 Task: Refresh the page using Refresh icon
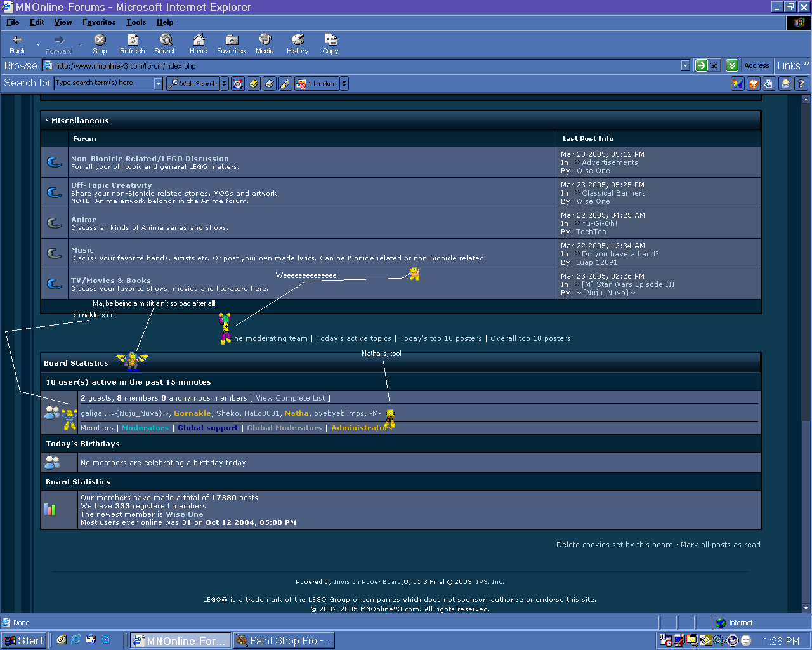point(132,44)
